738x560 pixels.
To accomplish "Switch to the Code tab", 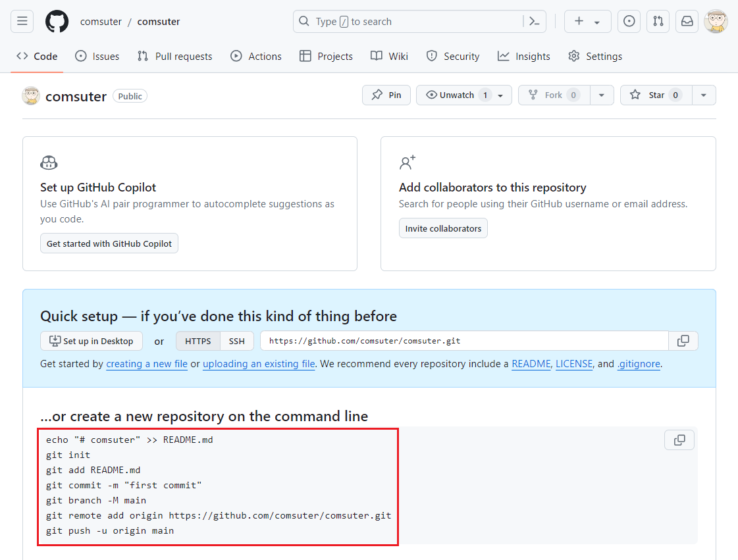I will point(37,57).
